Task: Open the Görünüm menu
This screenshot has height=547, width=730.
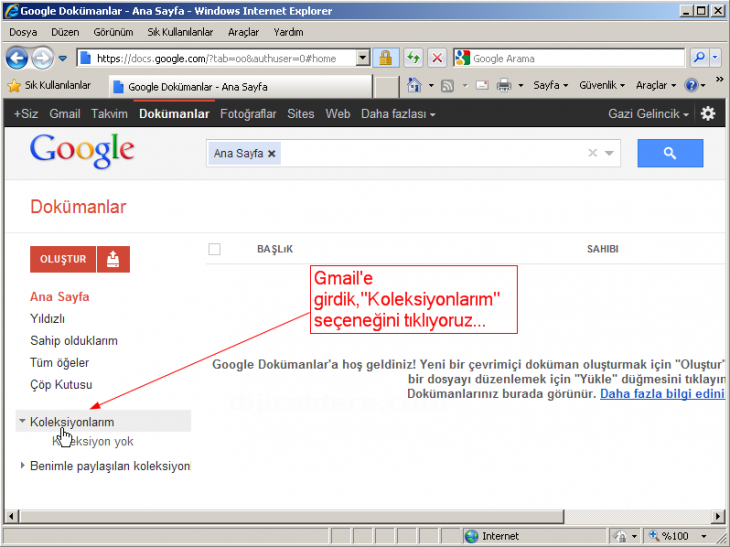Action: [x=113, y=32]
